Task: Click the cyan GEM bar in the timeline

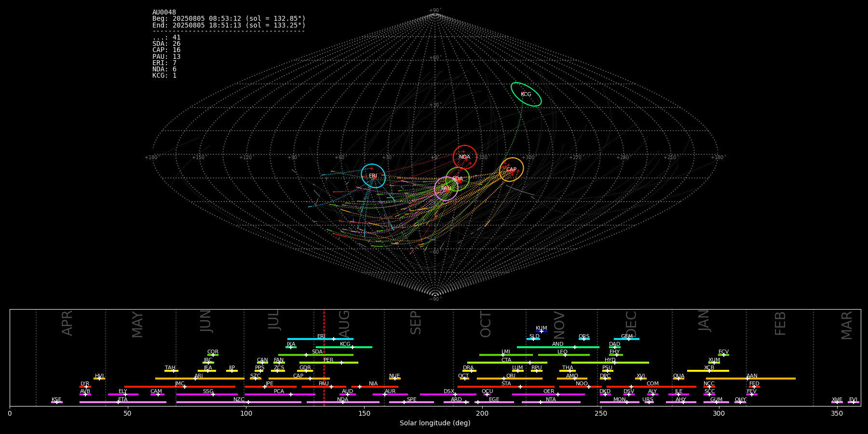Action: [x=626, y=339]
